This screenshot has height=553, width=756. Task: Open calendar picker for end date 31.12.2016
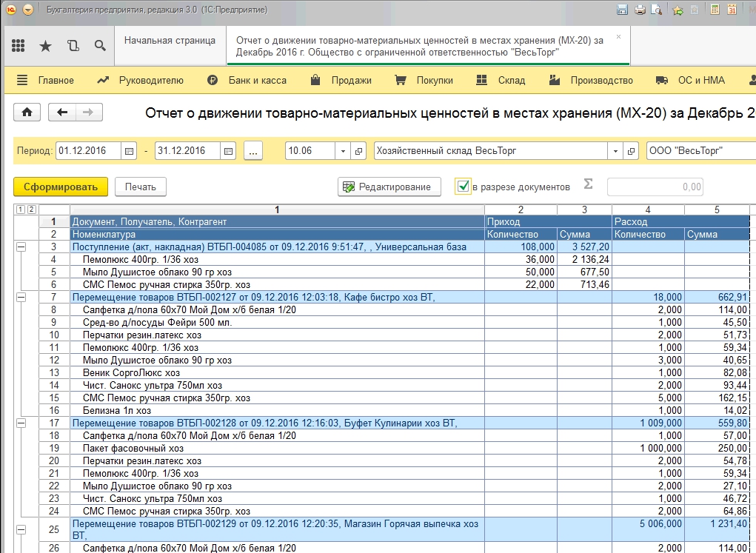[228, 151]
